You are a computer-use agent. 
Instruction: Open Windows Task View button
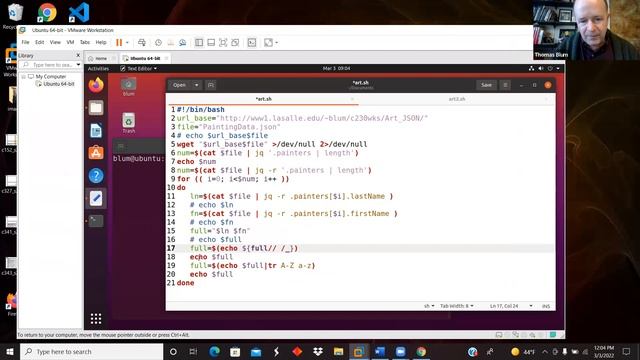coord(193,351)
